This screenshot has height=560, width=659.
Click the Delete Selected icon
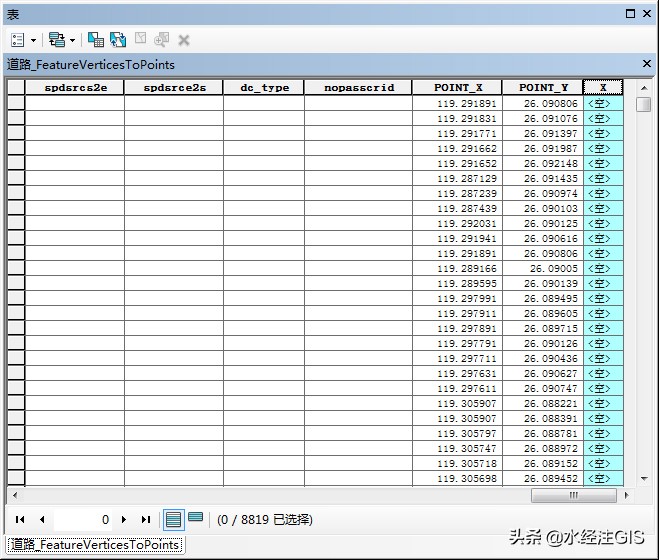[184, 40]
